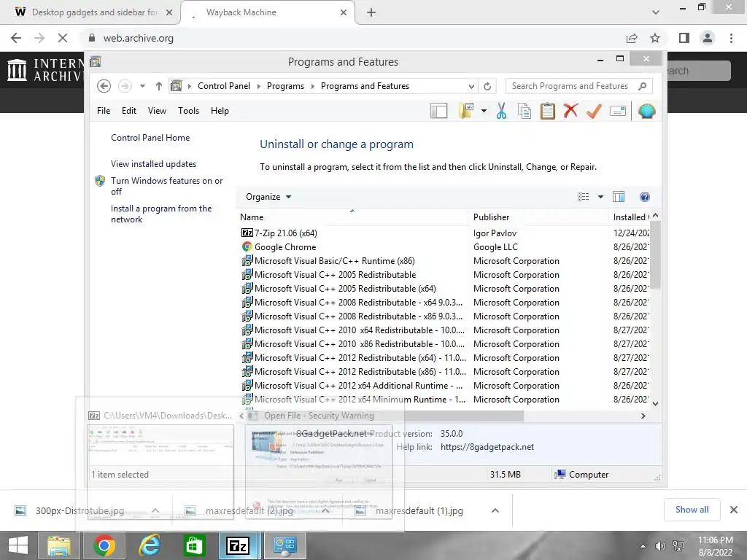Image resolution: width=747 pixels, height=560 pixels.
Task: Open the Windows Store taskbar icon
Action: [193, 545]
